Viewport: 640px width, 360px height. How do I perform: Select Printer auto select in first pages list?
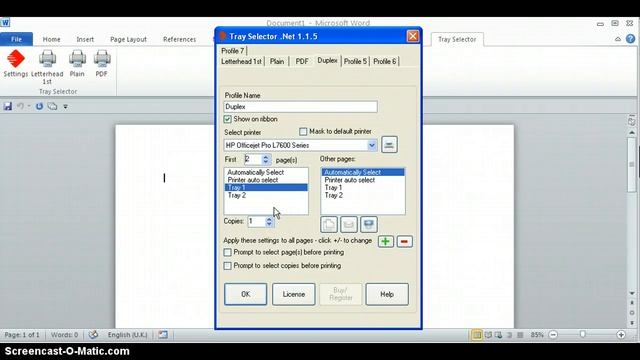(x=266, y=180)
